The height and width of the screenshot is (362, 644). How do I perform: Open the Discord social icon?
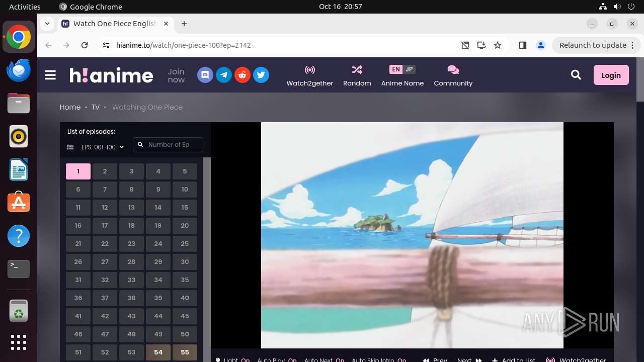(x=205, y=75)
